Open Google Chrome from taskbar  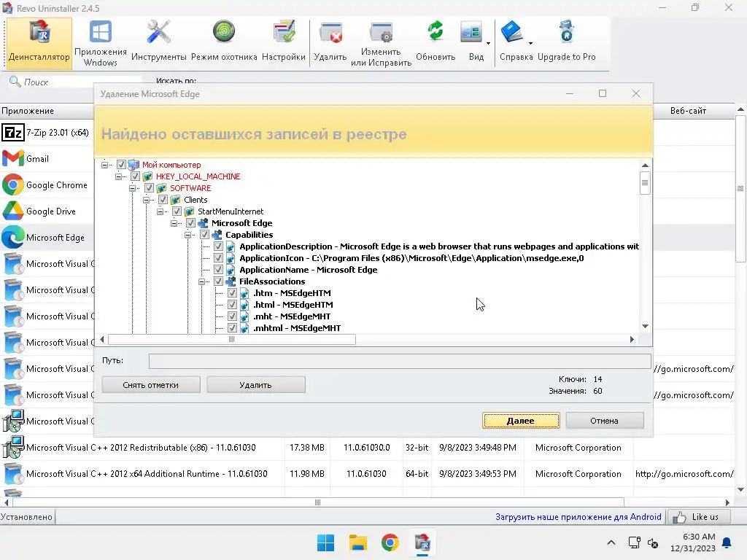click(x=390, y=542)
